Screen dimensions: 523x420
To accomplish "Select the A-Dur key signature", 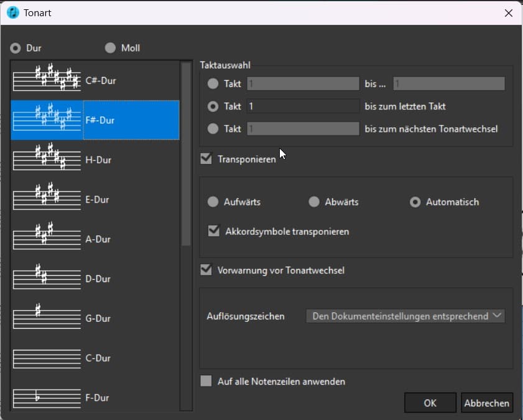I will 47,239.
